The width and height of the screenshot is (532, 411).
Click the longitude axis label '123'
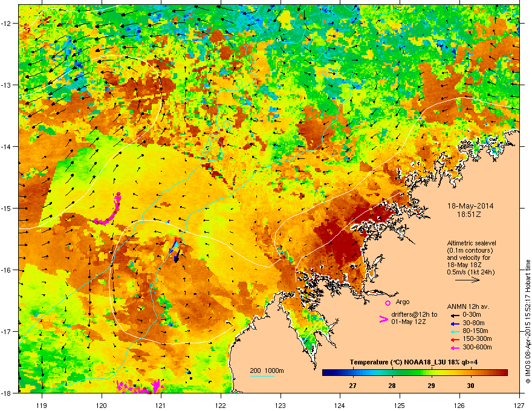[281, 405]
